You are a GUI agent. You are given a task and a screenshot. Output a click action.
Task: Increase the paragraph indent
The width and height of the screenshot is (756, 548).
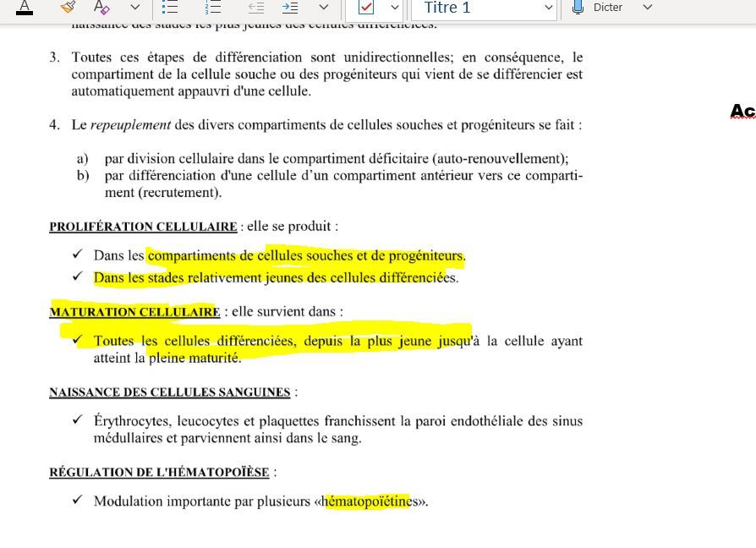pyautogui.click(x=290, y=8)
